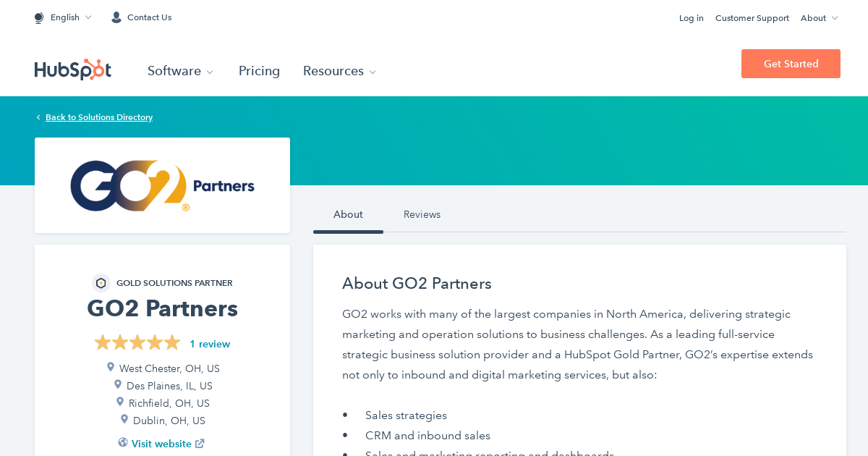
Task: Click the GO2 Partners logo thumbnail
Action: 162,185
